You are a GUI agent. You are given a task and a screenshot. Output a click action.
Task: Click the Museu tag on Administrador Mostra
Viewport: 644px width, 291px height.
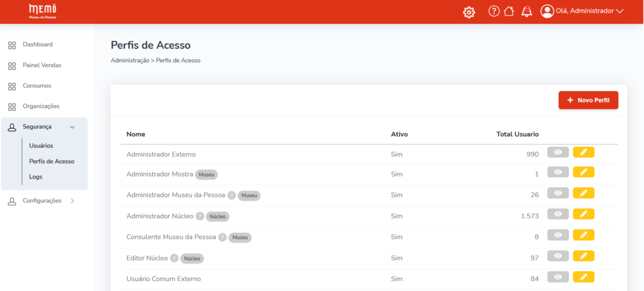point(206,174)
